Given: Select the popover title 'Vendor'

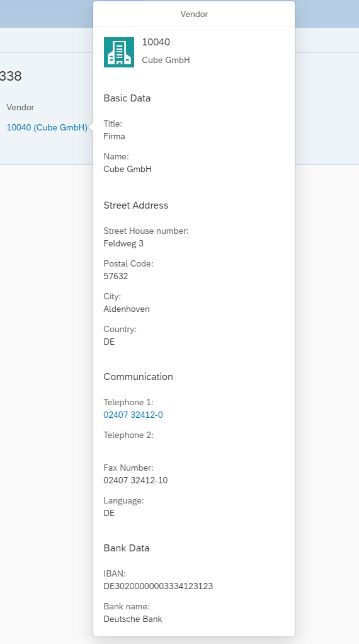Looking at the screenshot, I should pos(194,14).
